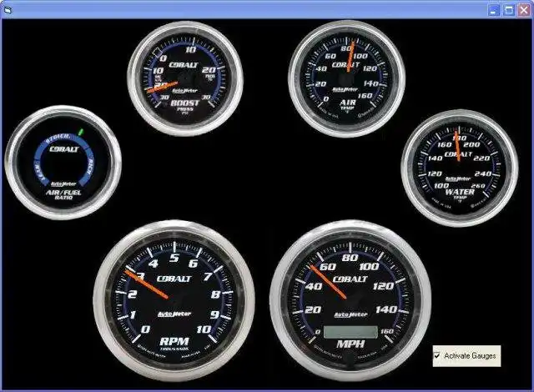Viewport: 534px width, 392px height.
Task: Click the speedometer's digital odometer display
Action: pyautogui.click(x=350, y=332)
